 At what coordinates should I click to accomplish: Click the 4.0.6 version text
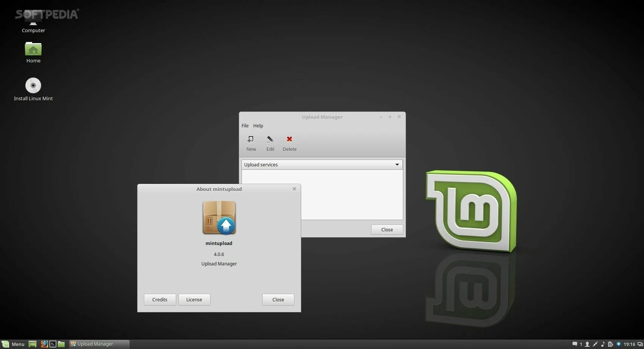(219, 254)
